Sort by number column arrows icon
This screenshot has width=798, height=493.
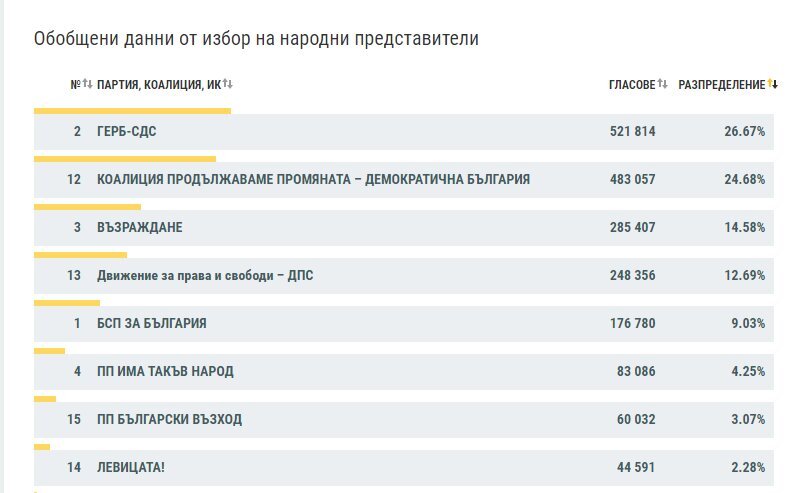point(88,84)
